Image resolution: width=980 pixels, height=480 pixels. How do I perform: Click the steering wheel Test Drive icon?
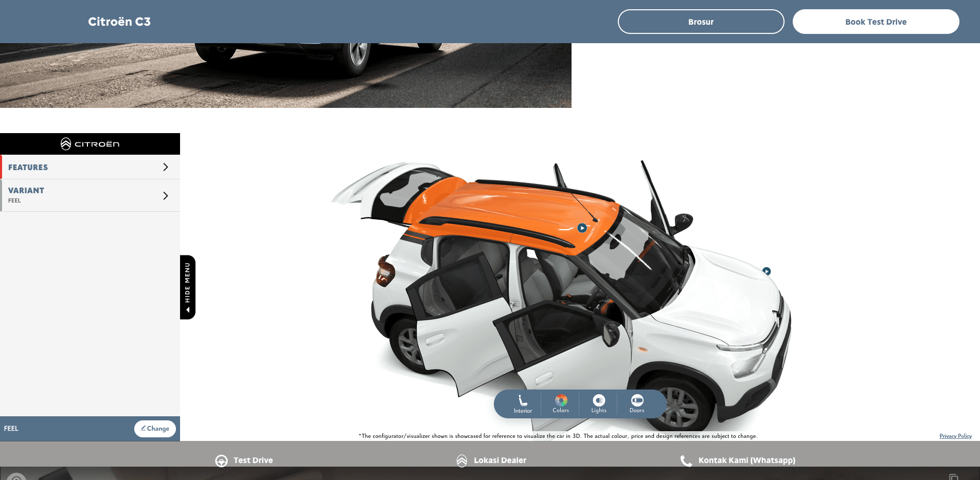click(221, 460)
